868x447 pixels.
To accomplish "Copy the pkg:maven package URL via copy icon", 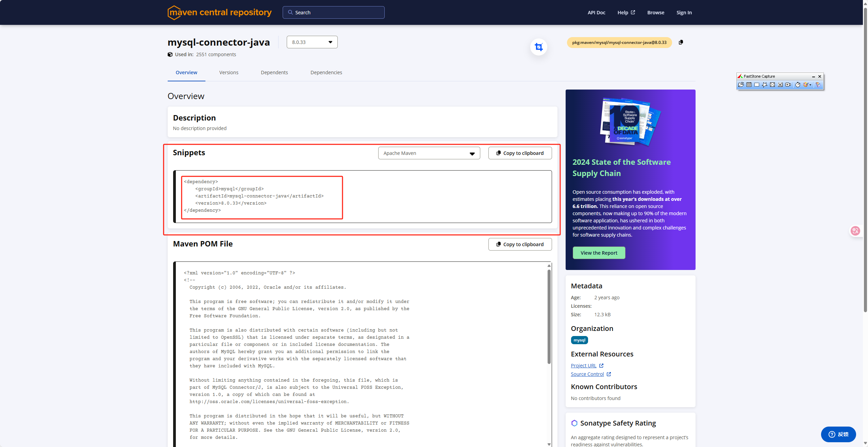I will click(x=682, y=42).
